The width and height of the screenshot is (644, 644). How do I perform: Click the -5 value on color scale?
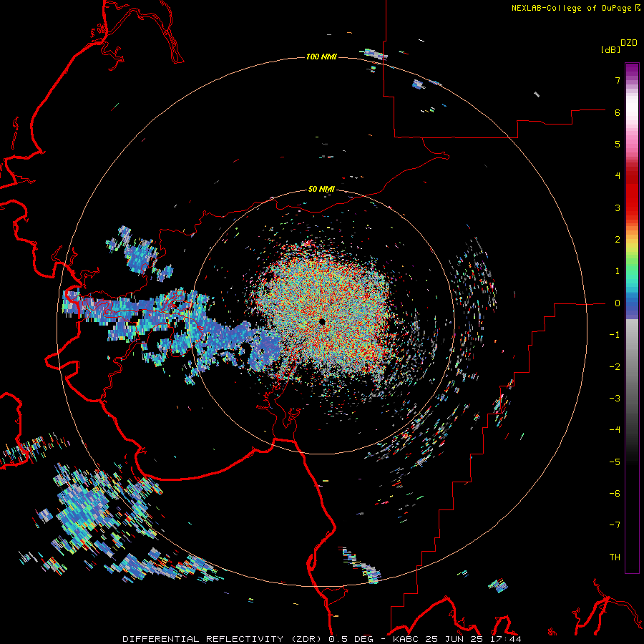tap(615, 462)
